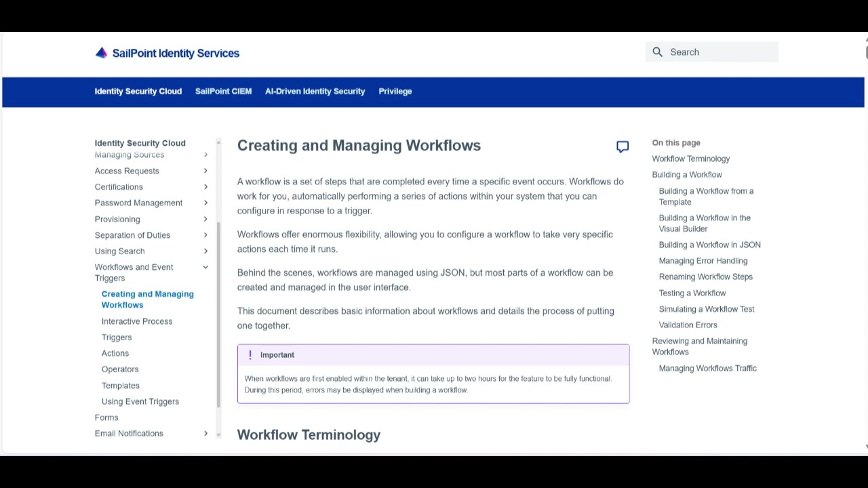The image size is (868, 488).
Task: Jump to Simulating a Workflow Test
Action: click(707, 309)
